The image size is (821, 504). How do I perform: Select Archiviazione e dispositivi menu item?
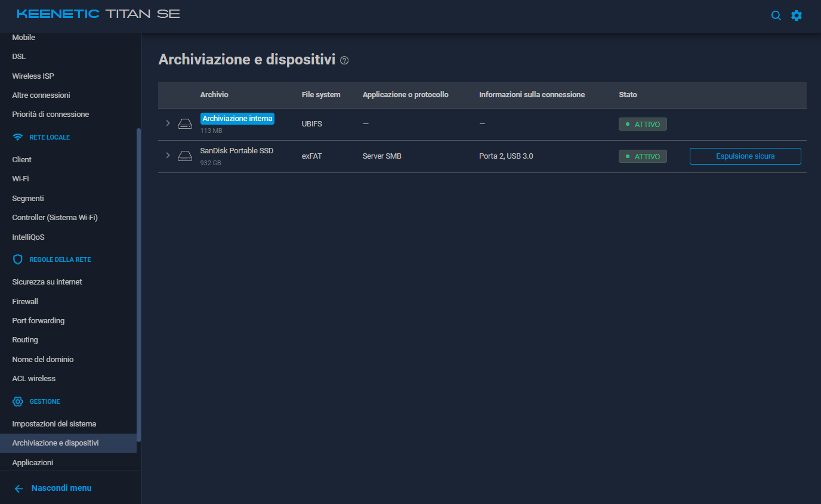pyautogui.click(x=68, y=443)
